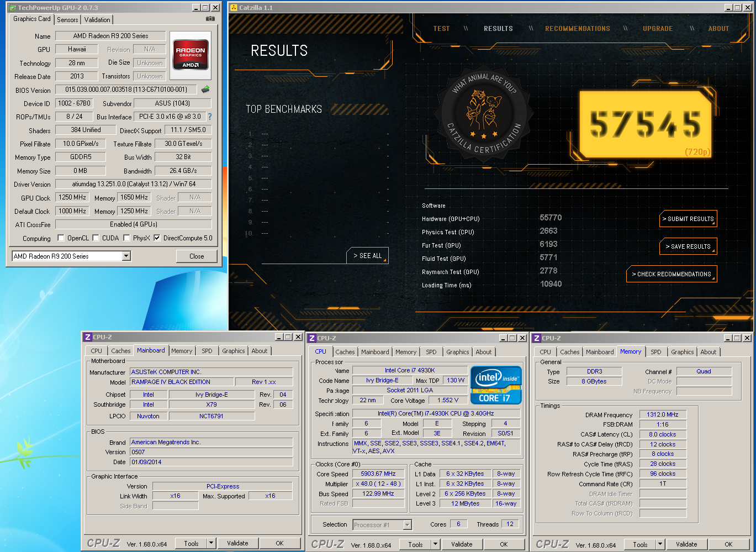
Task: Click the Intel Core i7 logo in CPU-Z
Action: coord(496,385)
